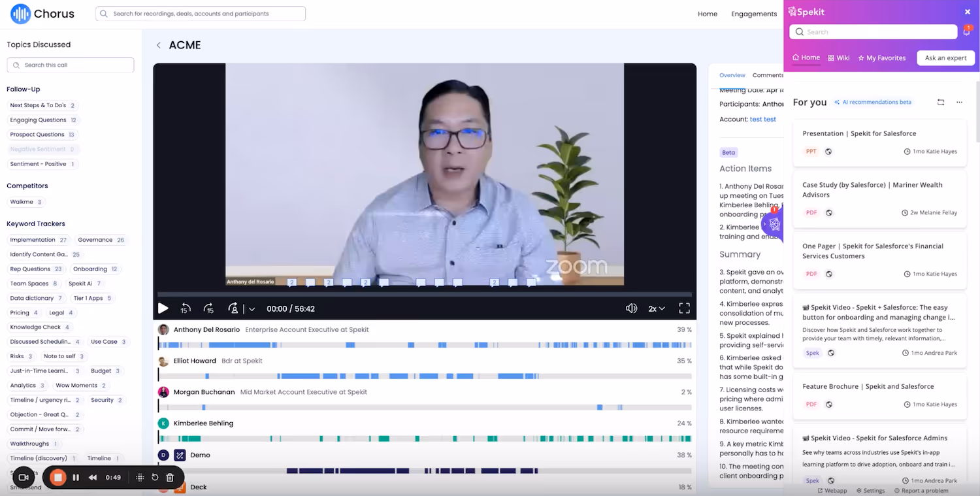The image size is (980, 496).
Task: Pause the screen recording
Action: coord(76,478)
